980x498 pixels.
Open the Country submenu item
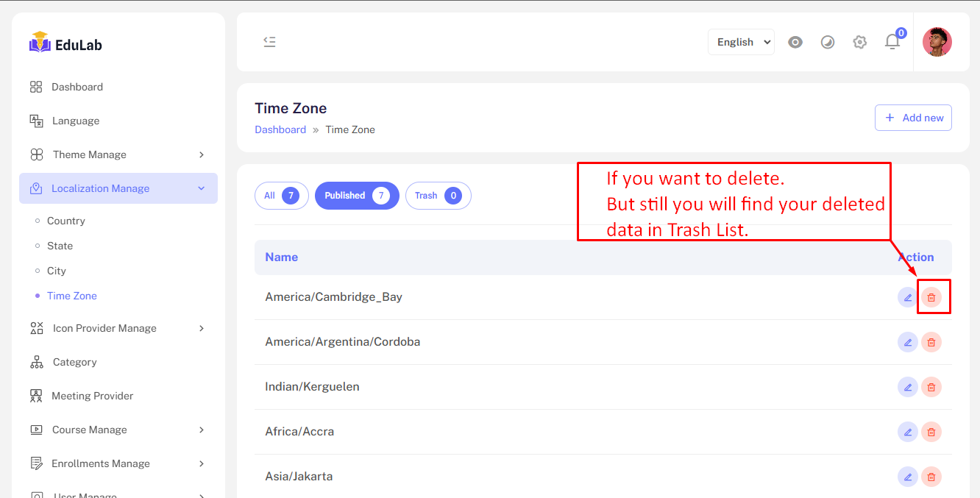66,221
